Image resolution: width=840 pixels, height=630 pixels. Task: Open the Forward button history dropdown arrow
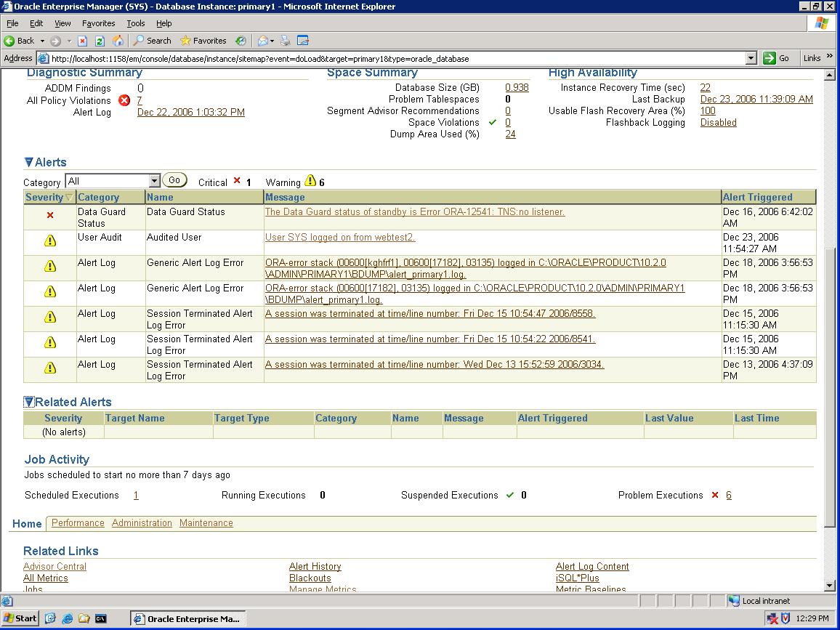click(x=69, y=41)
